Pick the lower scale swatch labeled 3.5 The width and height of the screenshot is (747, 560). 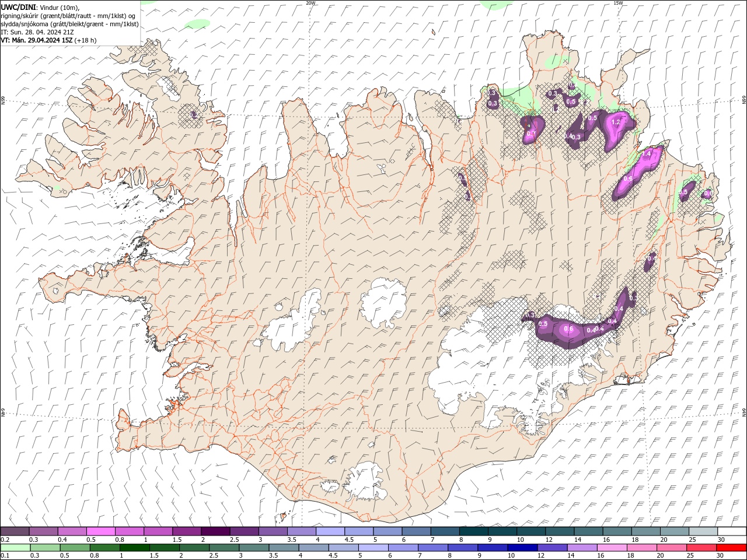(284, 547)
